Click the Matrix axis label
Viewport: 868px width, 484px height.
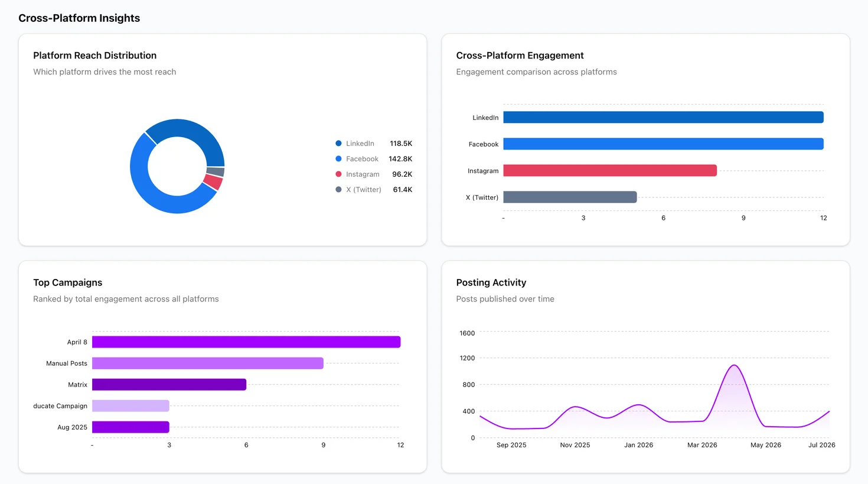click(x=77, y=385)
